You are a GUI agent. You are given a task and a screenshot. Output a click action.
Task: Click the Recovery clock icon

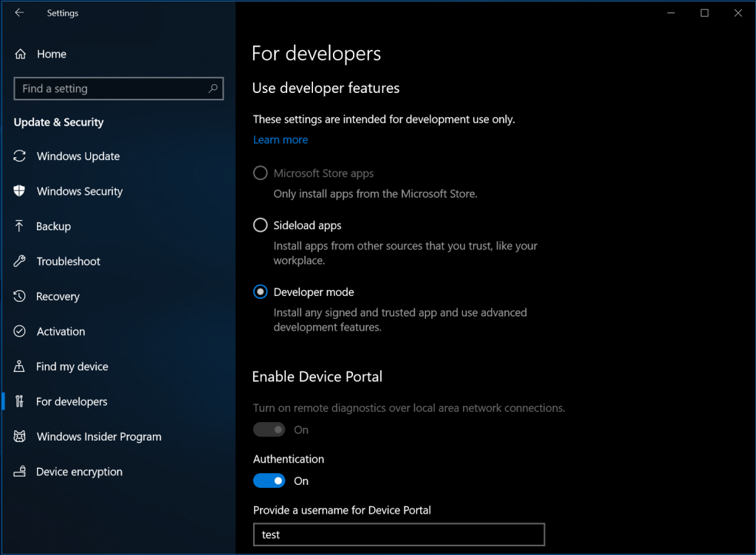[20, 297]
